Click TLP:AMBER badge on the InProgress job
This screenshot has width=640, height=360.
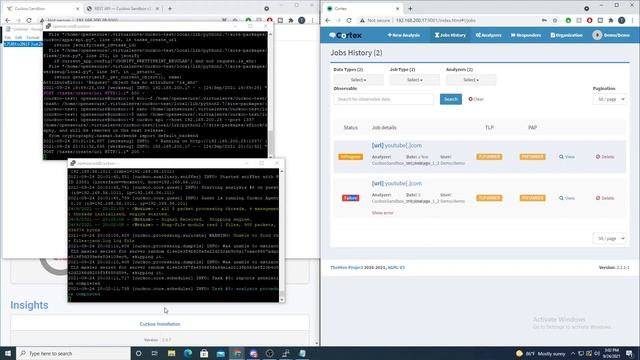coord(489,157)
